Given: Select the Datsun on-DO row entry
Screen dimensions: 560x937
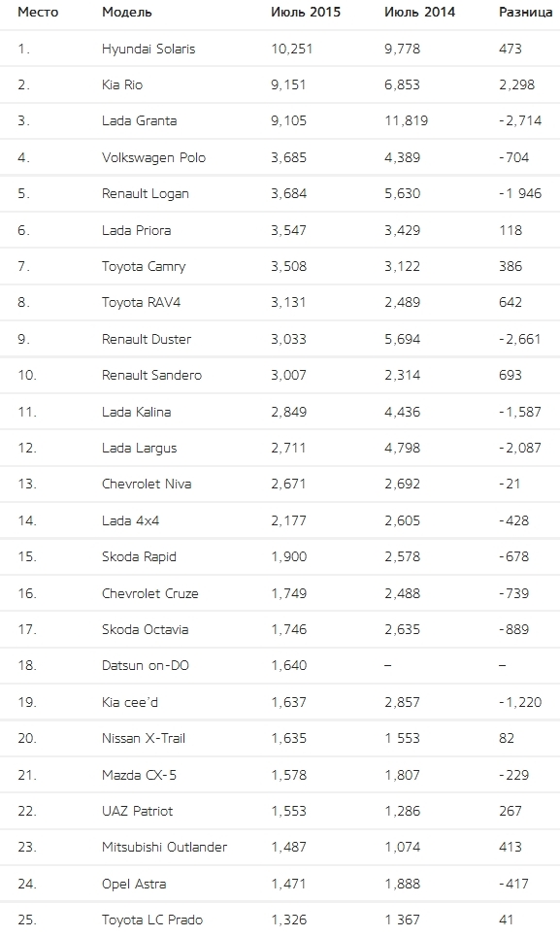Looking at the screenshot, I should [x=280, y=666].
